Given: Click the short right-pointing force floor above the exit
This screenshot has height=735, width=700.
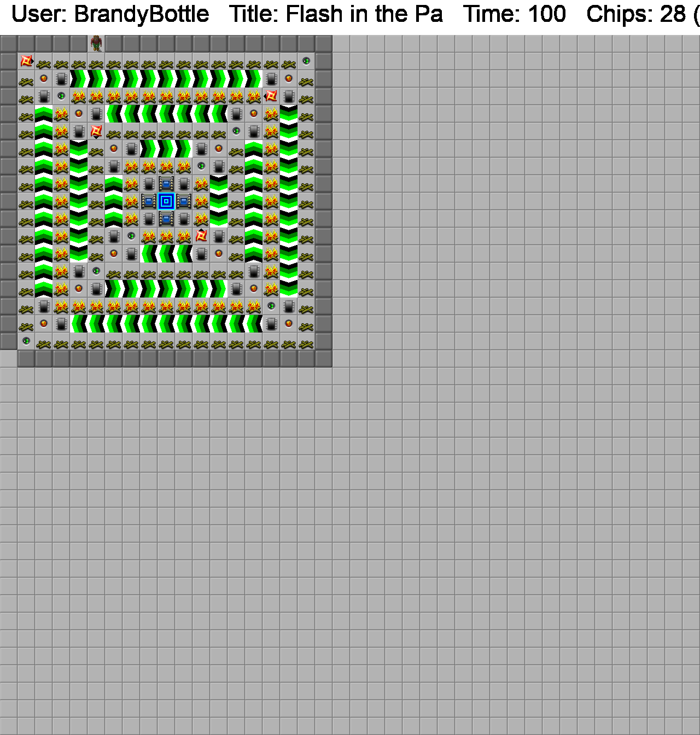Looking at the screenshot, I should point(166,149).
